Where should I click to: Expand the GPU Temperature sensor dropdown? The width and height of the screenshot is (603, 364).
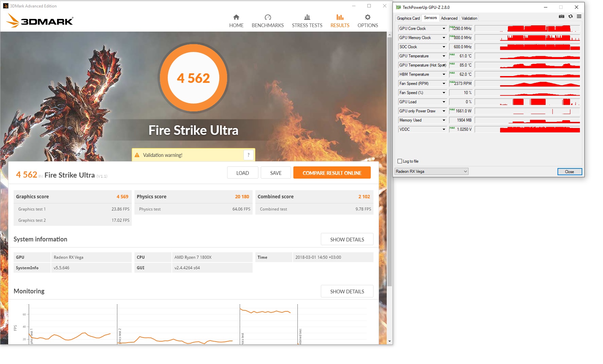pos(444,56)
